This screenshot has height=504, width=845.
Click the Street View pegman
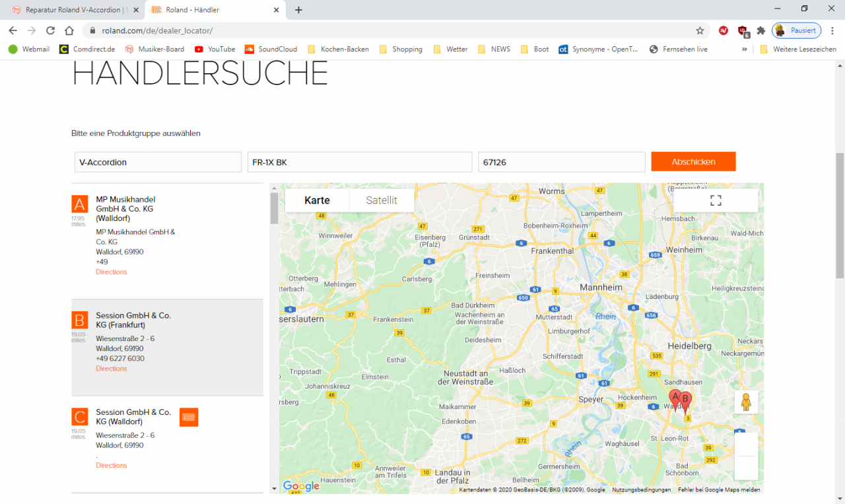(x=746, y=402)
